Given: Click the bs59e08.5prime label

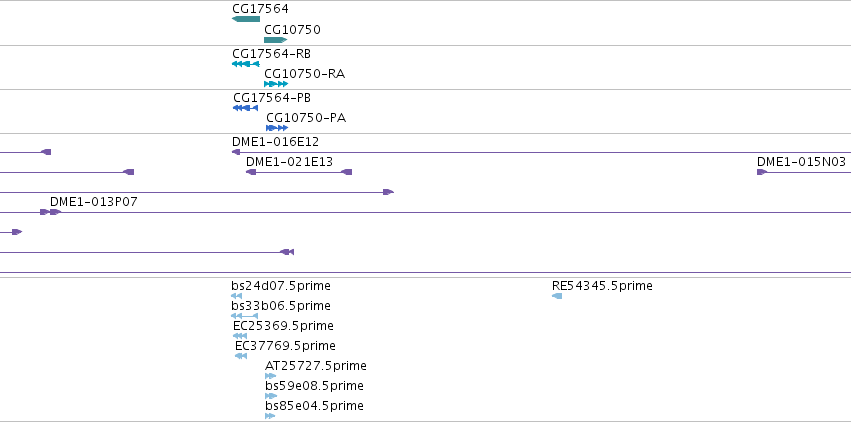Looking at the screenshot, I should (314, 386).
